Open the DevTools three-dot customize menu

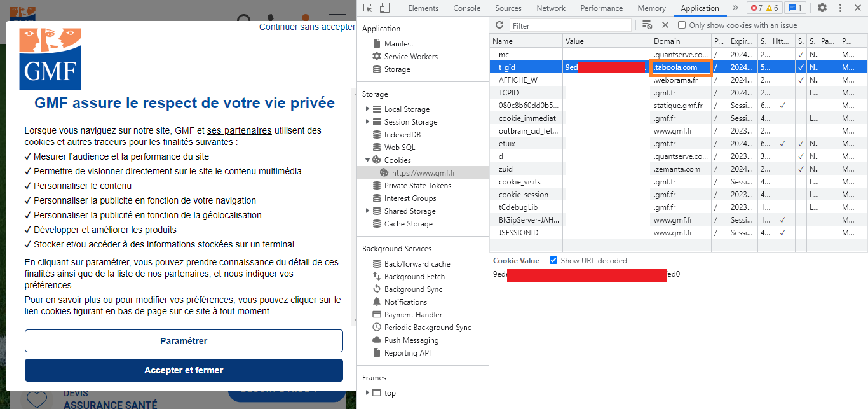839,8
